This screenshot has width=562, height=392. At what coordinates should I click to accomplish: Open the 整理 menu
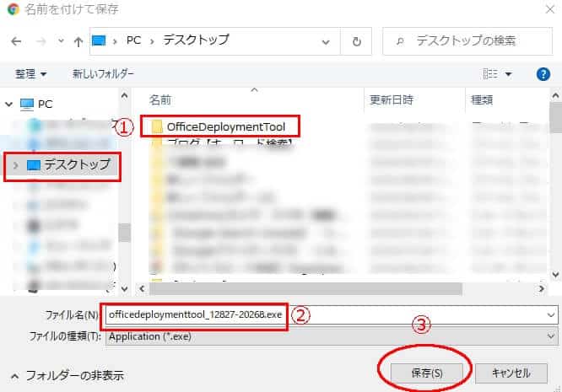coord(31,74)
